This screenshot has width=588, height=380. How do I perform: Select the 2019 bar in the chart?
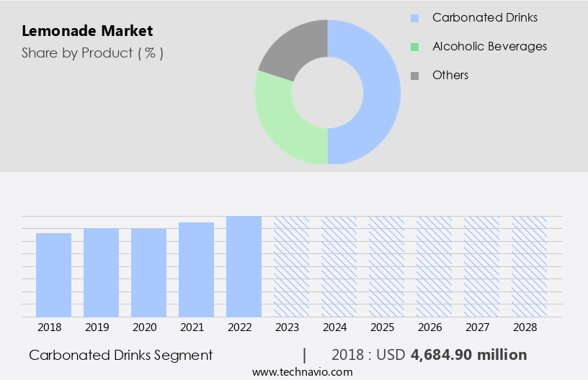pyautogui.click(x=101, y=272)
